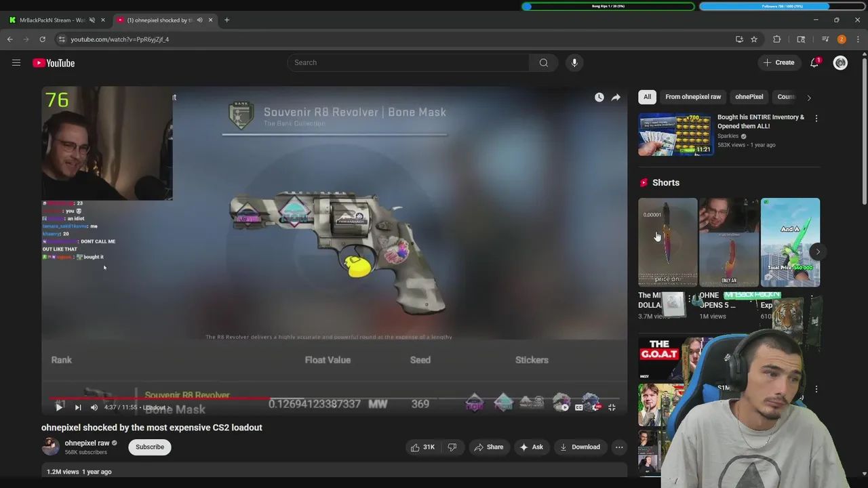Open Share dialog below video
868x488 pixels.
pyautogui.click(x=489, y=447)
